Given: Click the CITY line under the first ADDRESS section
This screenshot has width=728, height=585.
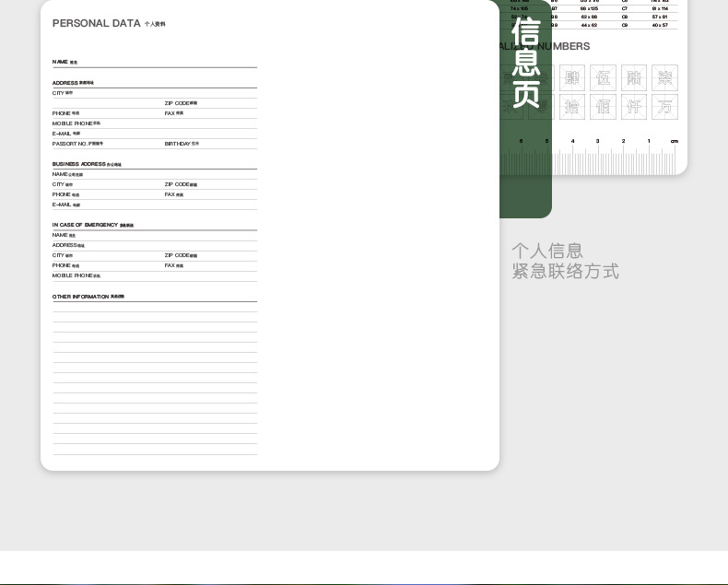Looking at the screenshot, I should click(155, 93).
